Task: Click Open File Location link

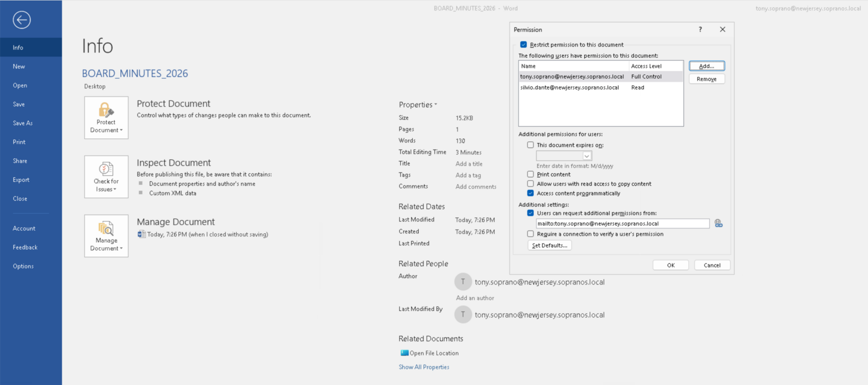Action: pos(434,353)
